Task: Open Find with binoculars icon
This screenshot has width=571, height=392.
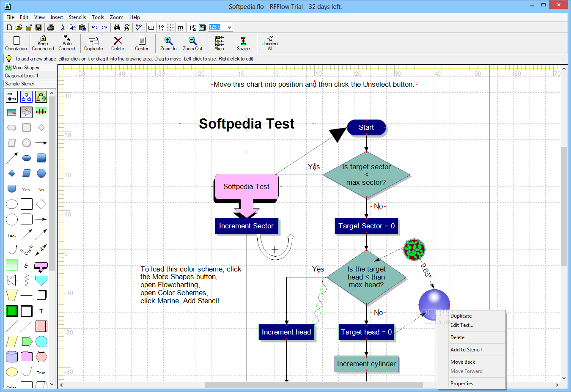Action: 117,27
